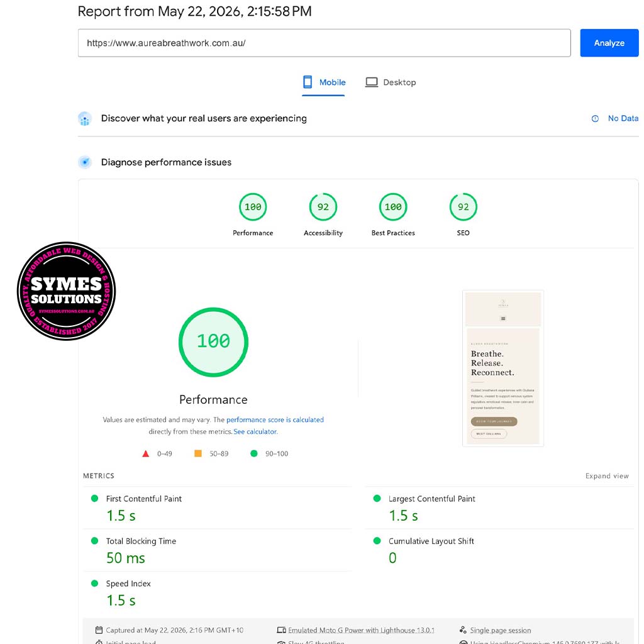Click the calendar icon beside Captured at
644x644 pixels.
pyautogui.click(x=99, y=630)
